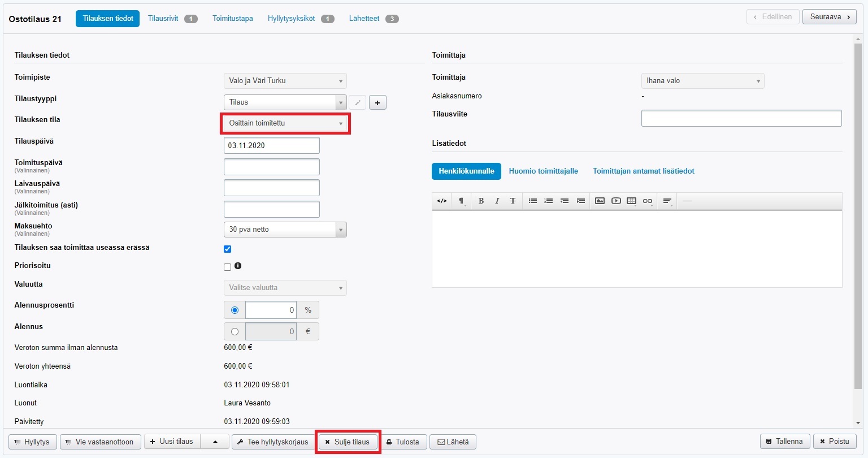
Task: Apply italic formatting in the editor
Action: [497, 201]
